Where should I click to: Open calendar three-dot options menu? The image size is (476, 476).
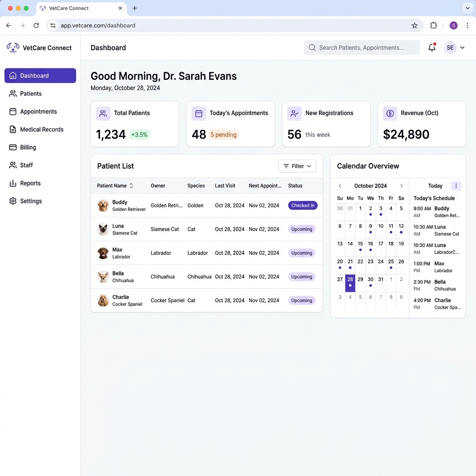456,186
